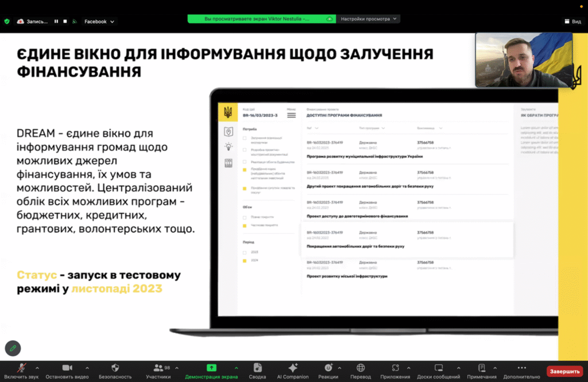Click the lightbulb sidebar icon in mockup

tap(229, 147)
